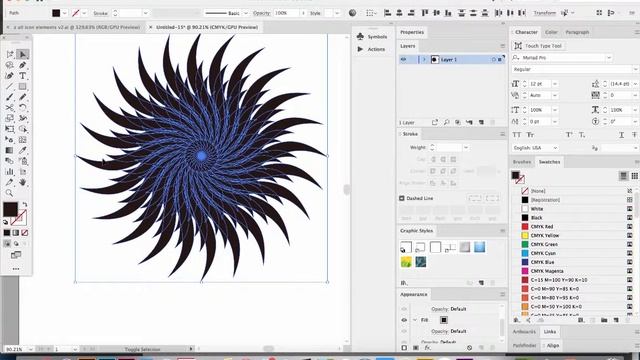Open the Links panel tab
Image resolution: width=640 pixels, height=360 pixels.
coord(550,332)
